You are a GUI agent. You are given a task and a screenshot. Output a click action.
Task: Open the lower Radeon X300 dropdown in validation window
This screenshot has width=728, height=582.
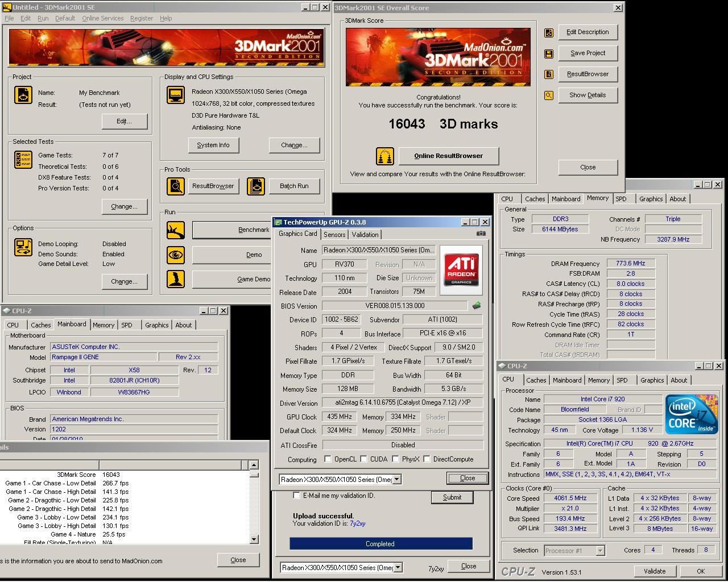[x=398, y=567]
